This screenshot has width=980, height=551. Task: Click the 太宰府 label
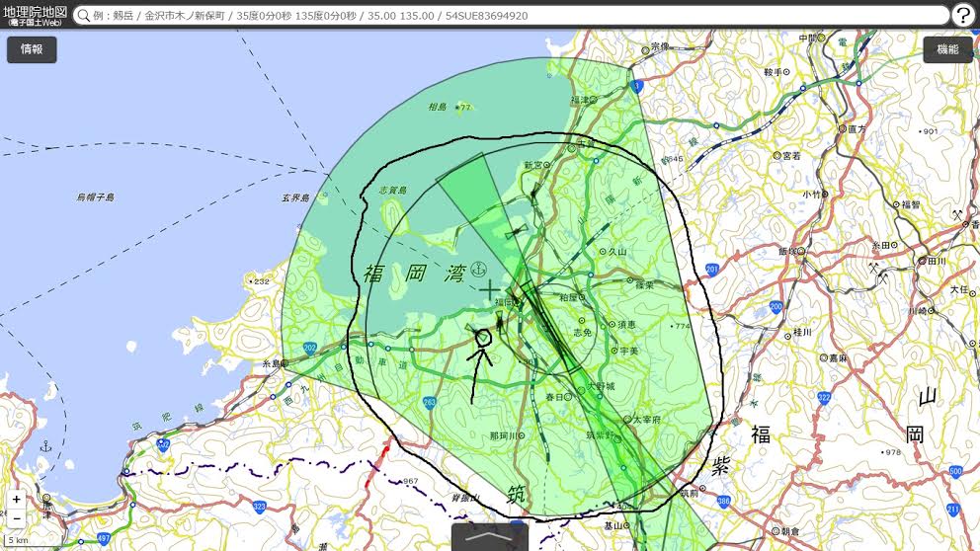pyautogui.click(x=647, y=420)
